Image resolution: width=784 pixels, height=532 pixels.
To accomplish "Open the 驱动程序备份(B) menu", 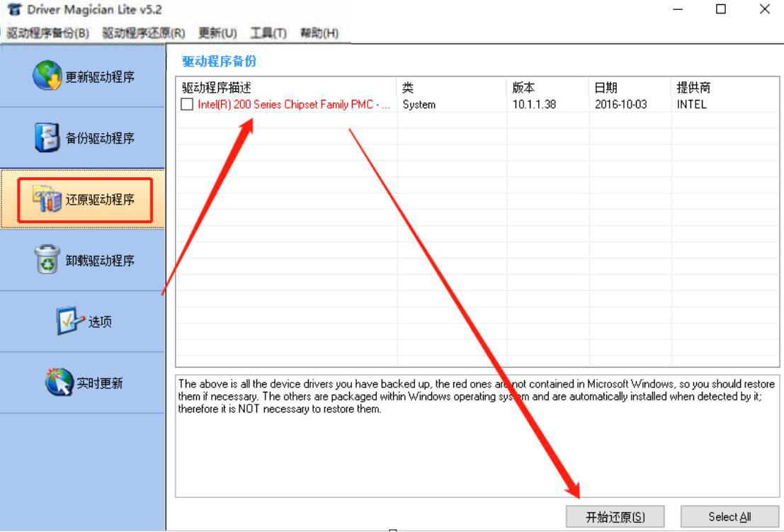I will tap(48, 33).
